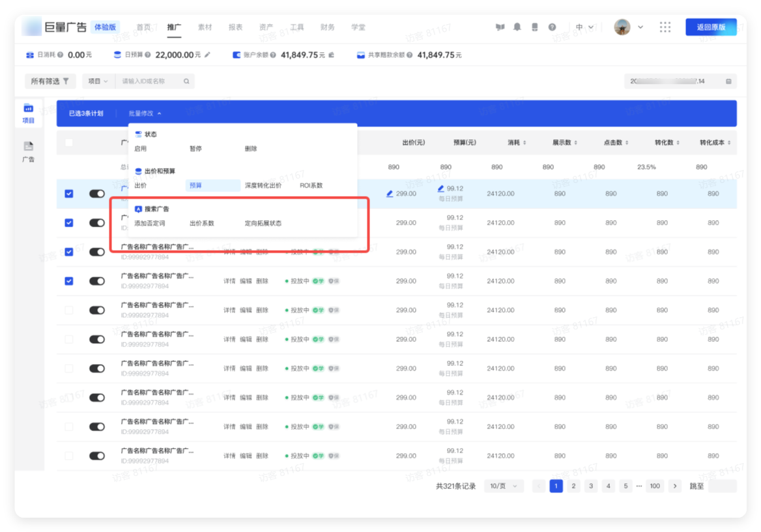Choose ROI系数 in the batch menu
The image size is (761, 532).
pyautogui.click(x=311, y=185)
